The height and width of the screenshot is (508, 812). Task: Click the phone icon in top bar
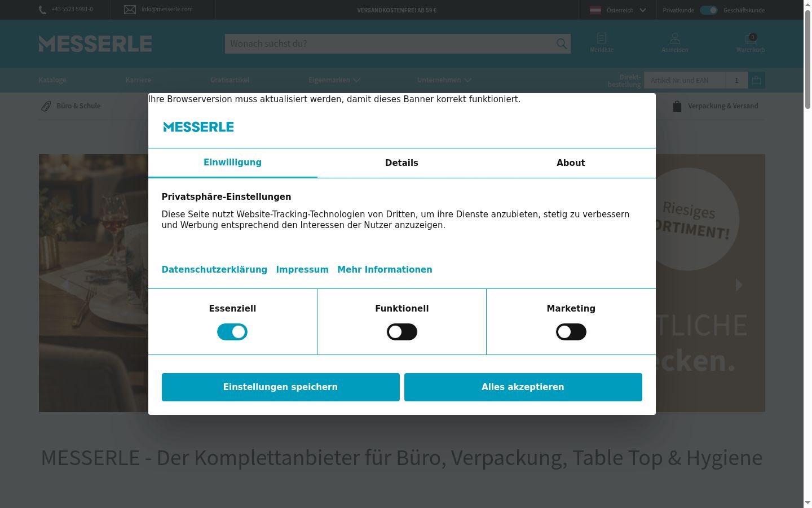(42, 10)
